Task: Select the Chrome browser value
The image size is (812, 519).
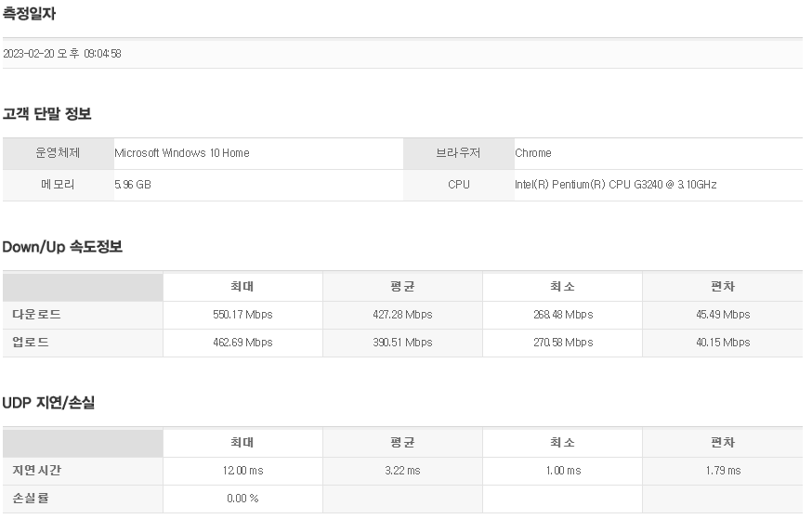Action: tap(532, 153)
